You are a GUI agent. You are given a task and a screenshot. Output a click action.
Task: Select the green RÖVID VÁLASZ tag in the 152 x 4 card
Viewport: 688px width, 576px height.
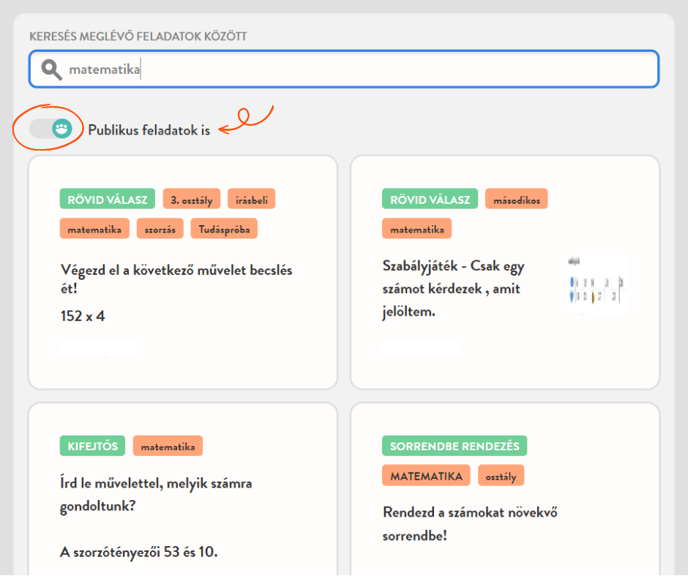coord(107,199)
